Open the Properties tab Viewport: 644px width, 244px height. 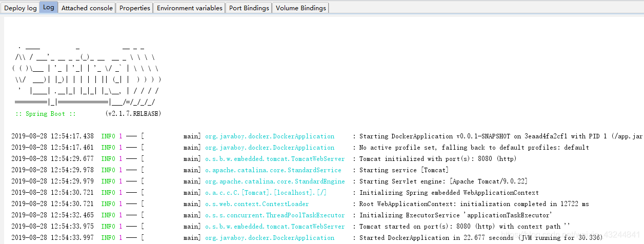[x=135, y=8]
